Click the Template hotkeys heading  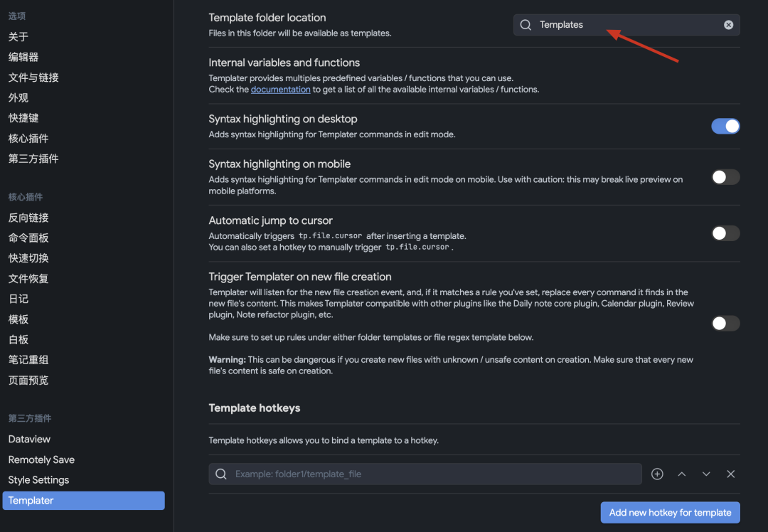[254, 408]
